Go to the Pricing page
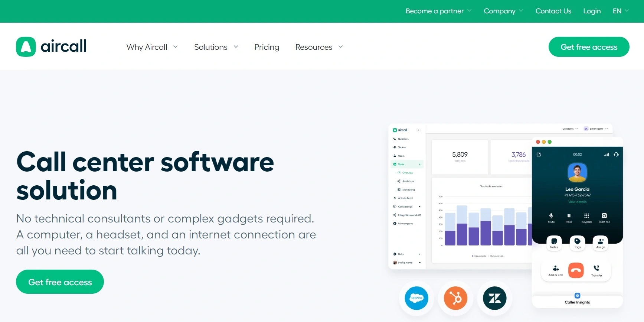 (267, 47)
